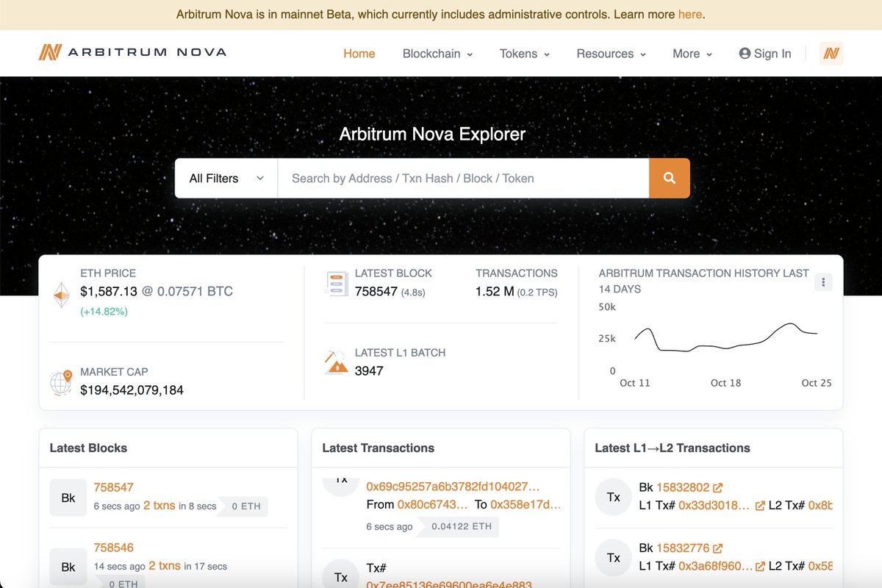Click Latest L1 Batch value 3947

[x=369, y=371]
